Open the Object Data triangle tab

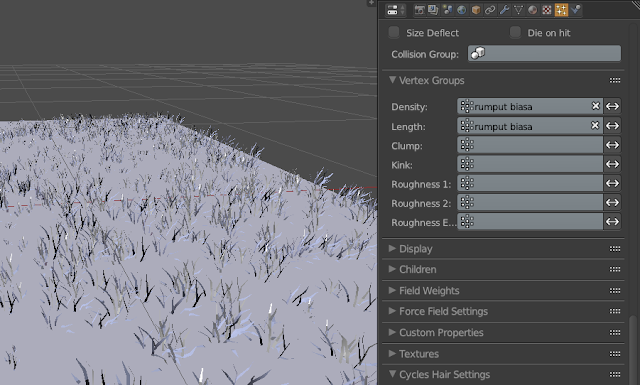click(518, 10)
